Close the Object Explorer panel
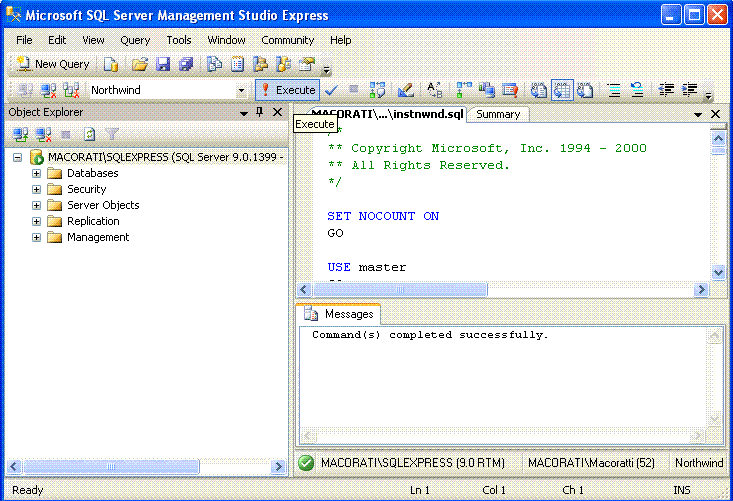Image resolution: width=733 pixels, height=501 pixels. tap(277, 112)
